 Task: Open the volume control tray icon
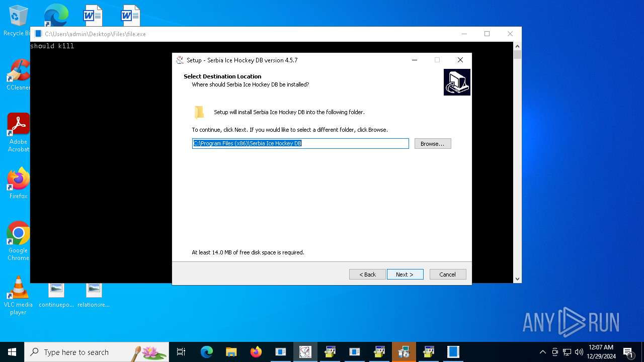coord(579,352)
